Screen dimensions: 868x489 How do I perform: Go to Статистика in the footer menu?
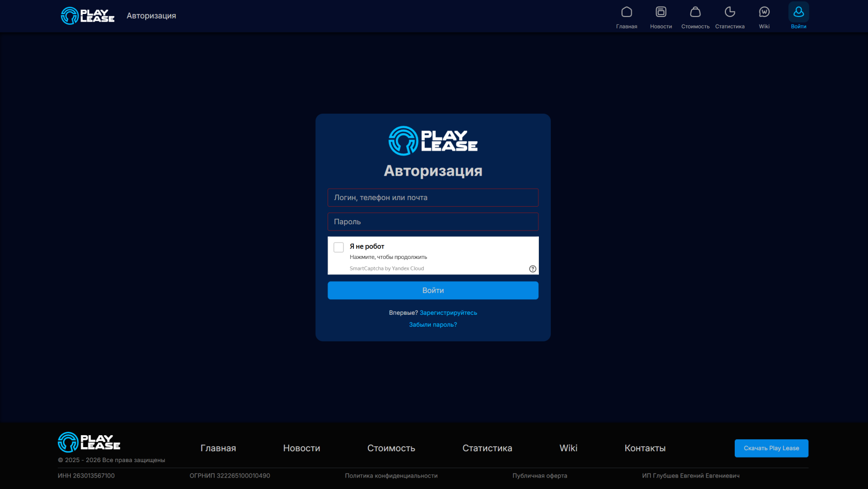(487, 448)
